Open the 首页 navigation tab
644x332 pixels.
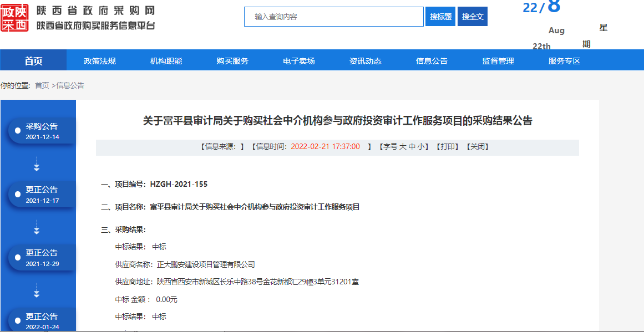[x=33, y=61]
